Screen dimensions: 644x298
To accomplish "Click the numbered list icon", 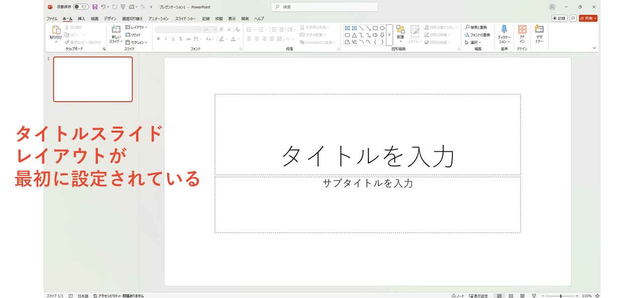I will [261, 30].
